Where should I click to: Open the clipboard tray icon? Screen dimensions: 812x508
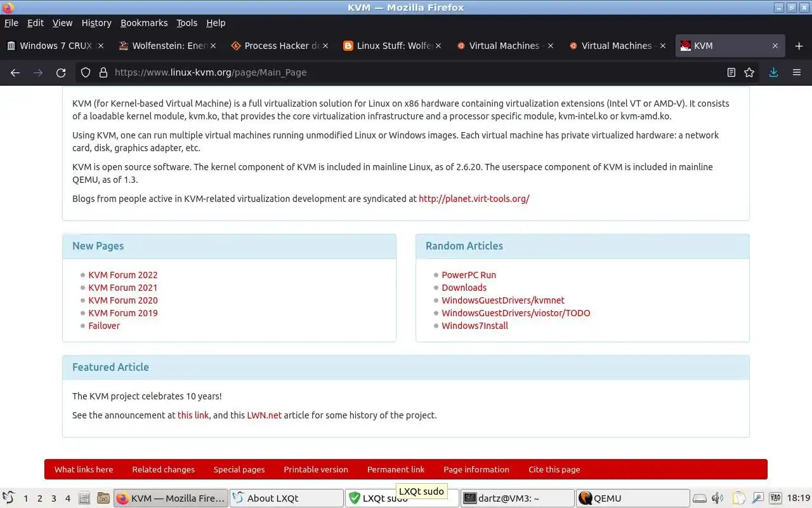[738, 498]
